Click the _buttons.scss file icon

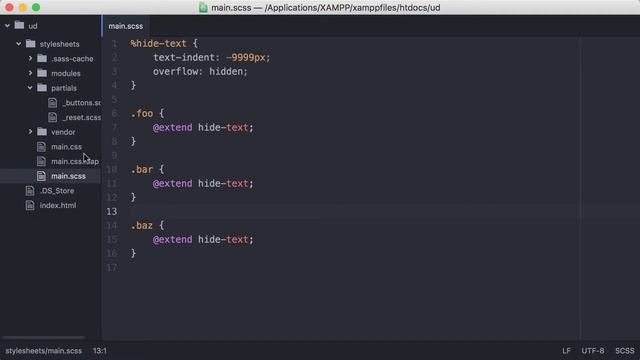(x=53, y=102)
